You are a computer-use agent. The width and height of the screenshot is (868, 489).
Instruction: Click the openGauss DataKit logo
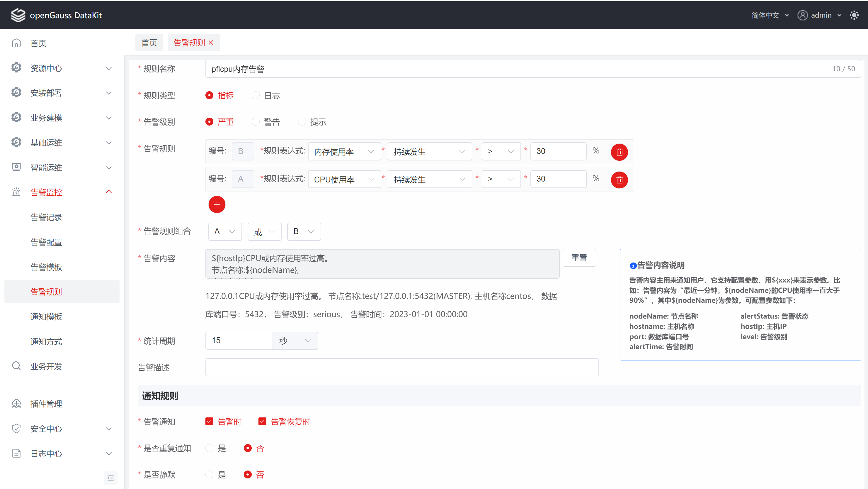click(x=18, y=15)
